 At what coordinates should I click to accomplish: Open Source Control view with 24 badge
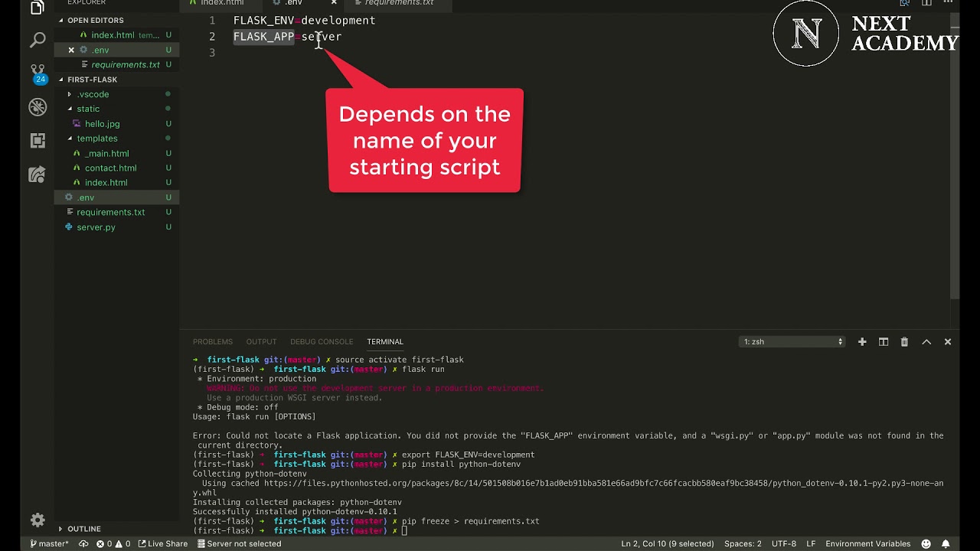[x=38, y=73]
